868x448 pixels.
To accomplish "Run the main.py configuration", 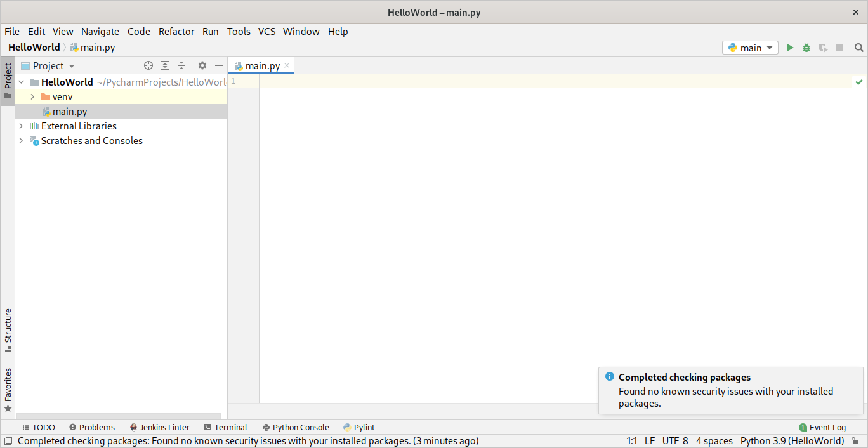I will tap(790, 47).
